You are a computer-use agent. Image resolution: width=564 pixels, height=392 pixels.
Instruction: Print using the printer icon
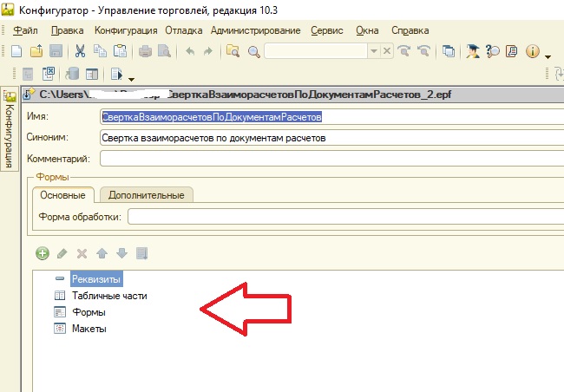pos(145,51)
